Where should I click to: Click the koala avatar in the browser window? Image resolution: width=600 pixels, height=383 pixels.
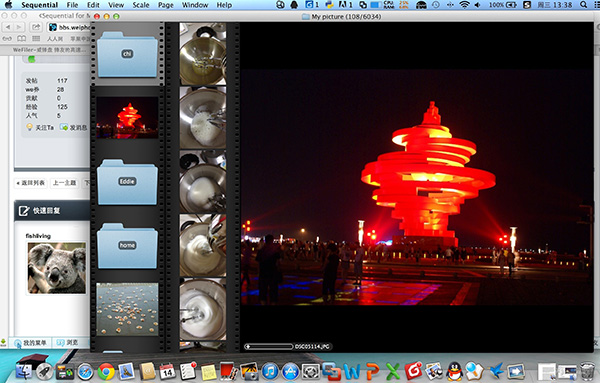click(x=57, y=268)
